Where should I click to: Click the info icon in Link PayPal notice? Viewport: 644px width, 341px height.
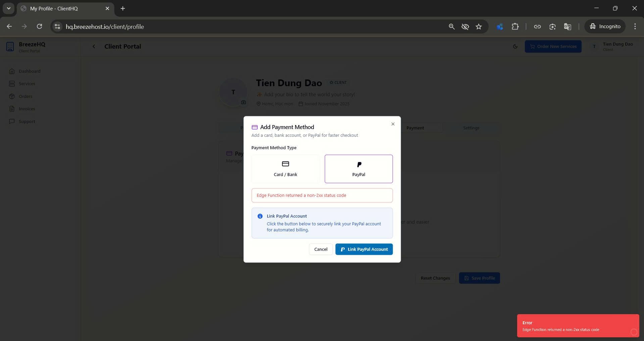(x=260, y=216)
